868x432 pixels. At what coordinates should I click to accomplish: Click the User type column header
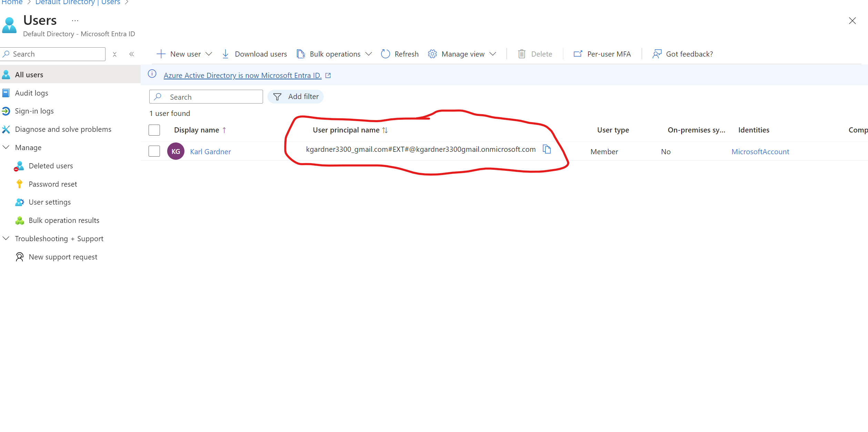coord(613,130)
